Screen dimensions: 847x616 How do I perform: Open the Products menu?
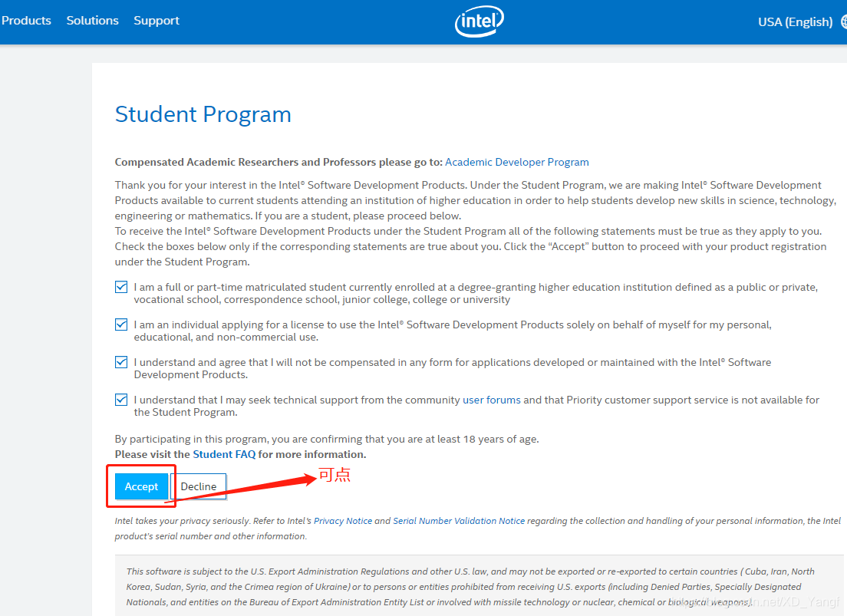[26, 21]
